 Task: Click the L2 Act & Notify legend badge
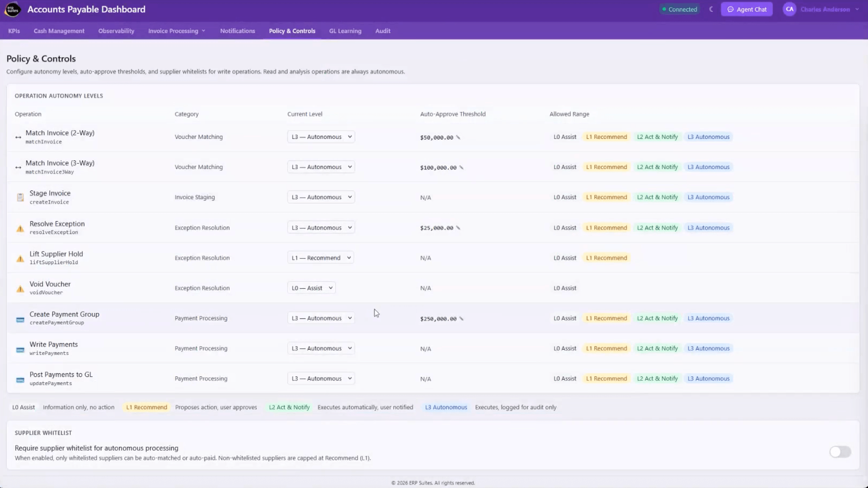(289, 407)
